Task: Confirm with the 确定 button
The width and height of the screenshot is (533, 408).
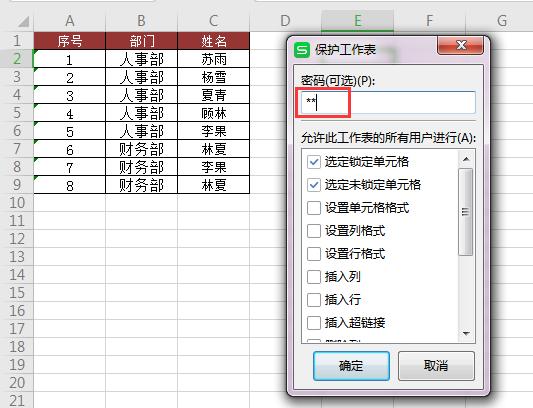Action: (x=351, y=366)
